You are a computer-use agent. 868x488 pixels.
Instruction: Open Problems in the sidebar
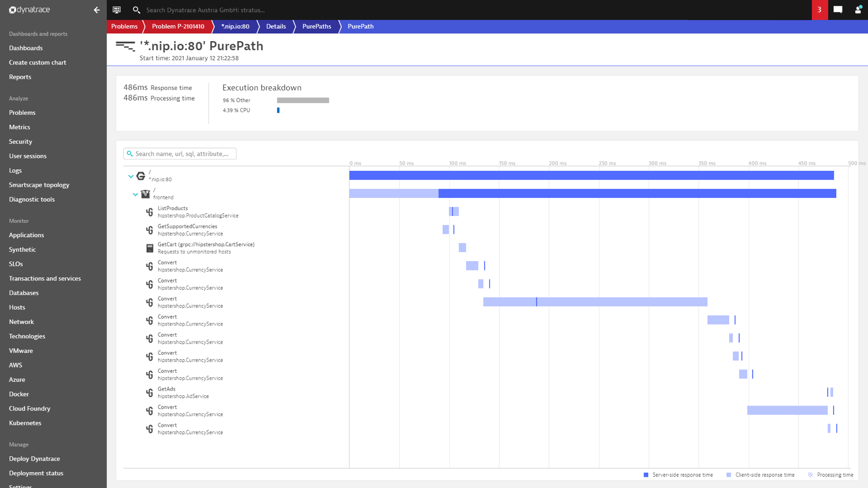[x=22, y=113]
